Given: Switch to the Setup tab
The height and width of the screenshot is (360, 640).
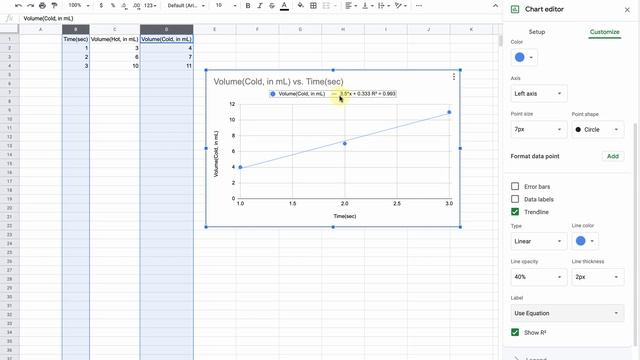Looking at the screenshot, I should point(537,32).
